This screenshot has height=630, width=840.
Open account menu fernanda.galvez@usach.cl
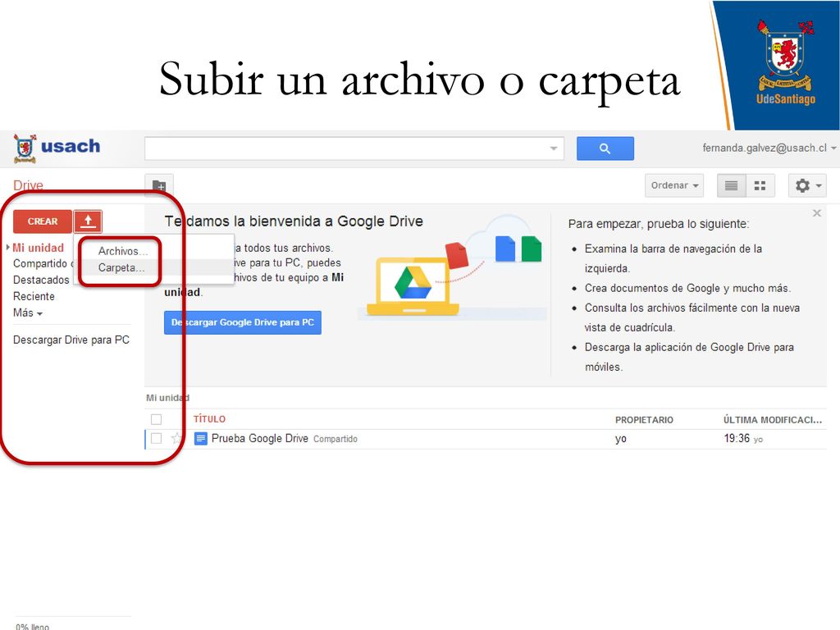point(769,148)
